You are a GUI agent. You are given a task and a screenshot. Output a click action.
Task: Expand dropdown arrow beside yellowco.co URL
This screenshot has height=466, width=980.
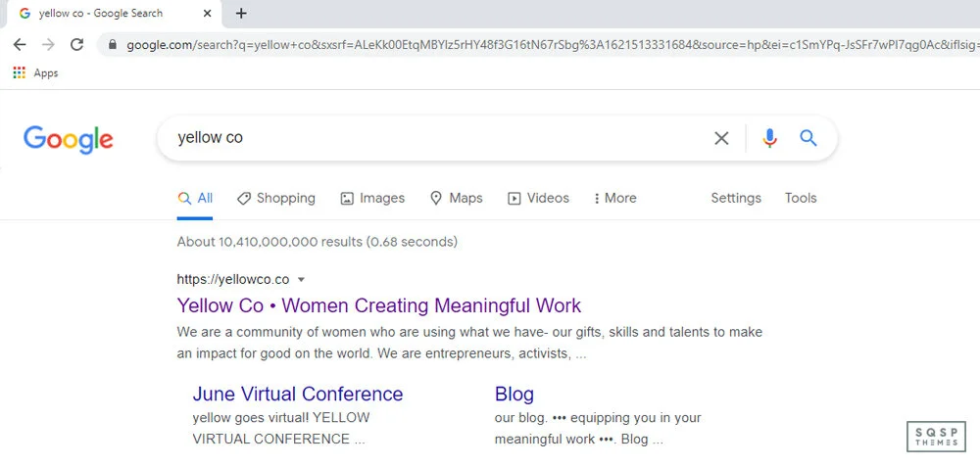coord(301,279)
